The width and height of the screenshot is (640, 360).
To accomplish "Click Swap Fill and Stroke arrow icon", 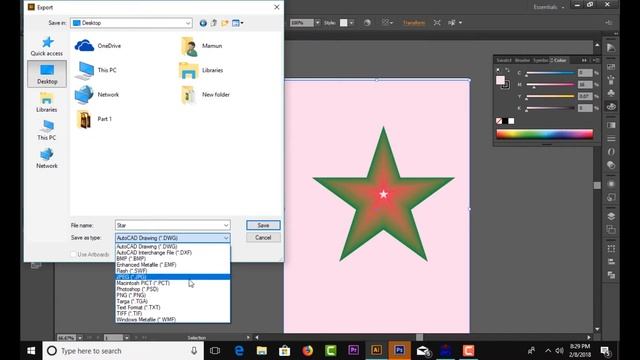I will pos(507,70).
